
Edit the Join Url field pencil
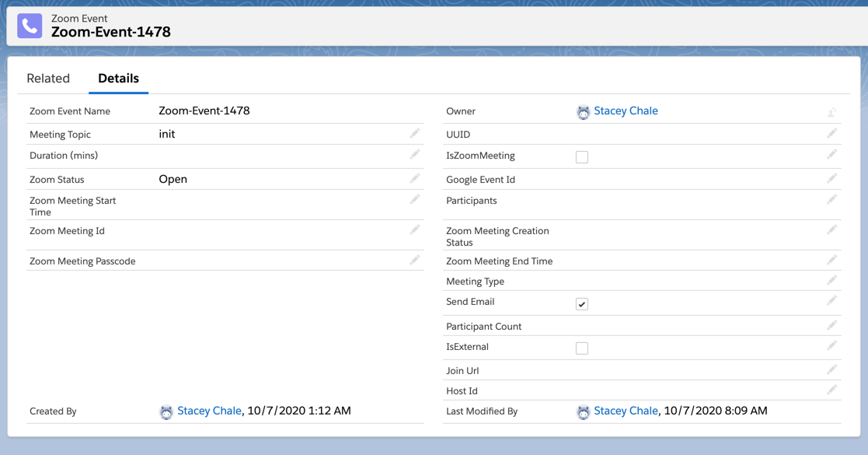click(x=831, y=369)
